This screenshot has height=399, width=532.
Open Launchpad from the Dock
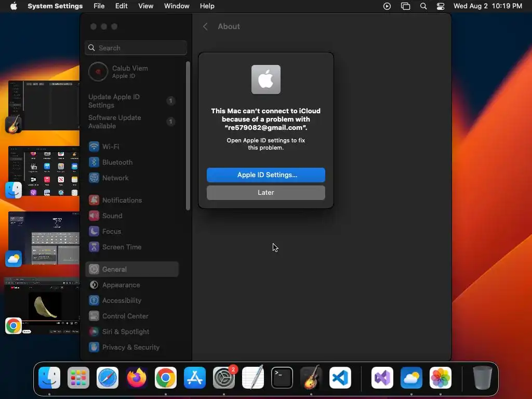point(78,378)
